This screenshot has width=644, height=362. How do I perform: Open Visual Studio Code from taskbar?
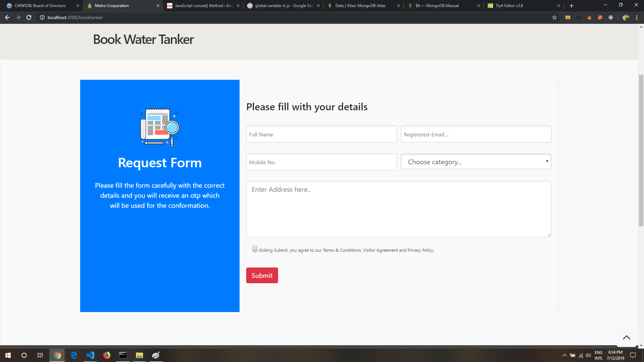pyautogui.click(x=90, y=355)
